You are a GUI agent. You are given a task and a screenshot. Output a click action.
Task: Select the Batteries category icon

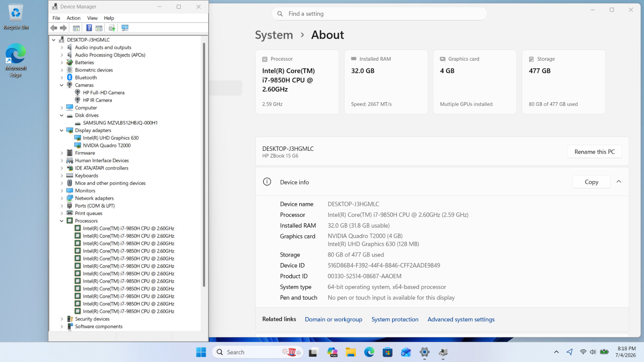click(70, 62)
